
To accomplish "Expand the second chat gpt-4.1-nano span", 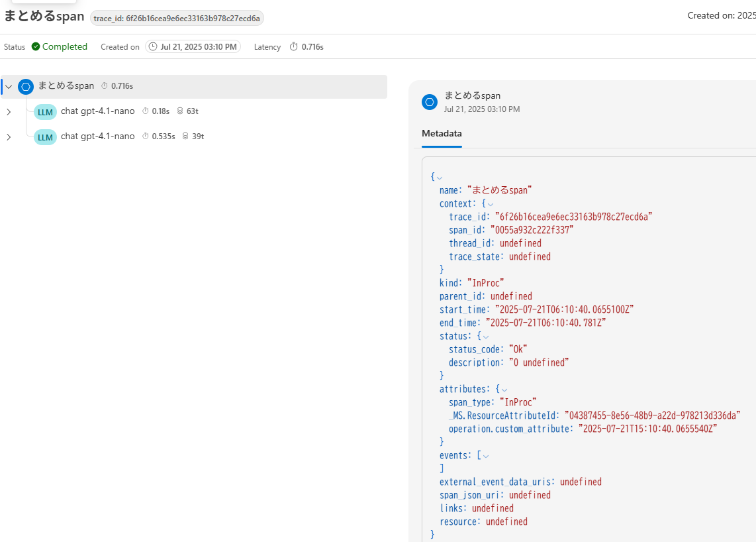I will coord(9,137).
